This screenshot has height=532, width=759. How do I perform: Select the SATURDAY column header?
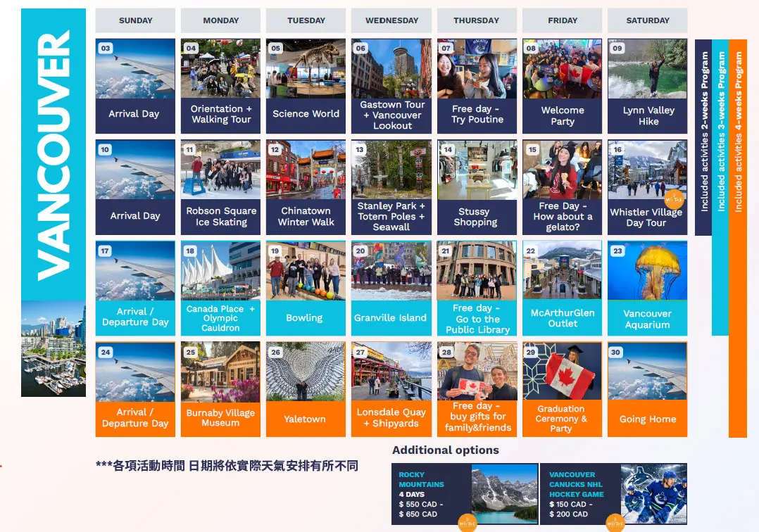[x=648, y=20]
